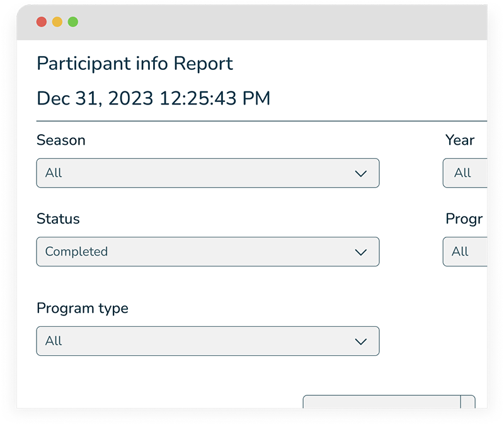Click the Program type field label
The width and height of the screenshot is (504, 425).
click(x=82, y=309)
